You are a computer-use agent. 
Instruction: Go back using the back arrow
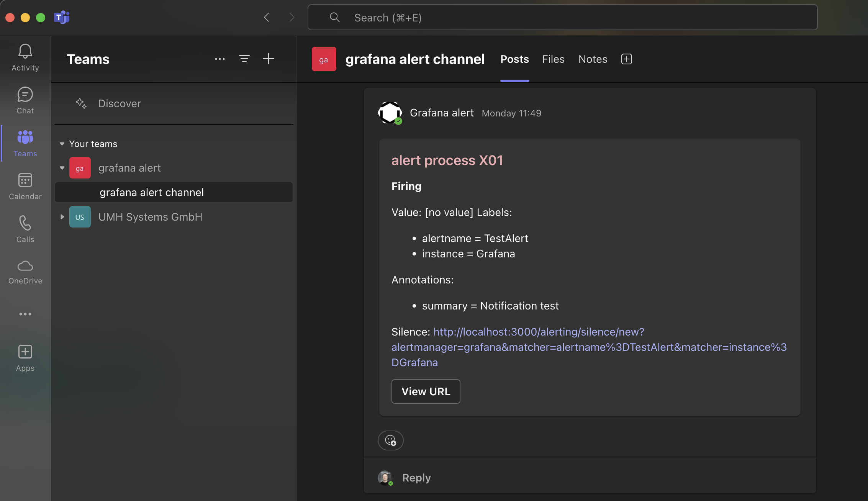tap(267, 18)
